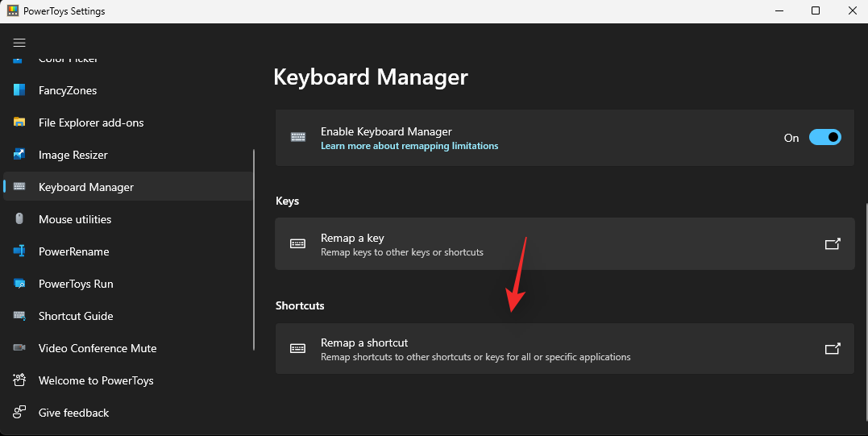The height and width of the screenshot is (436, 868).
Task: Go to Welcome to PowerToys
Action: click(96, 380)
